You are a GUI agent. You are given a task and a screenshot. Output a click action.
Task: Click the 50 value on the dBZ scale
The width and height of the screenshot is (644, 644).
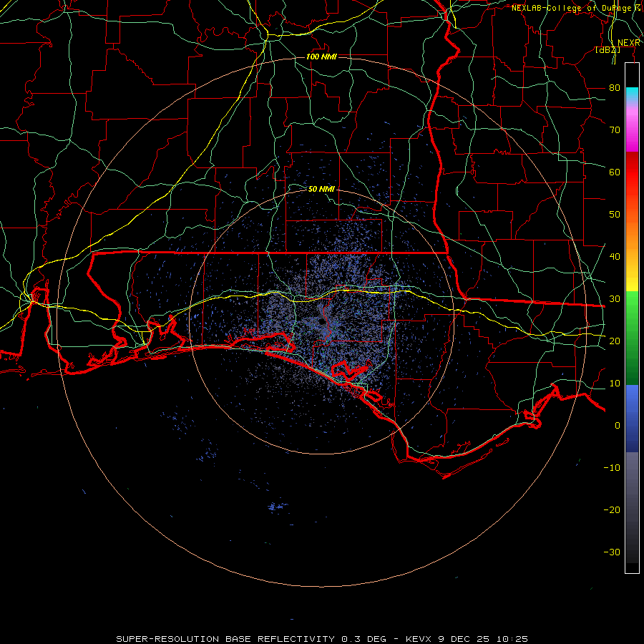click(615, 215)
